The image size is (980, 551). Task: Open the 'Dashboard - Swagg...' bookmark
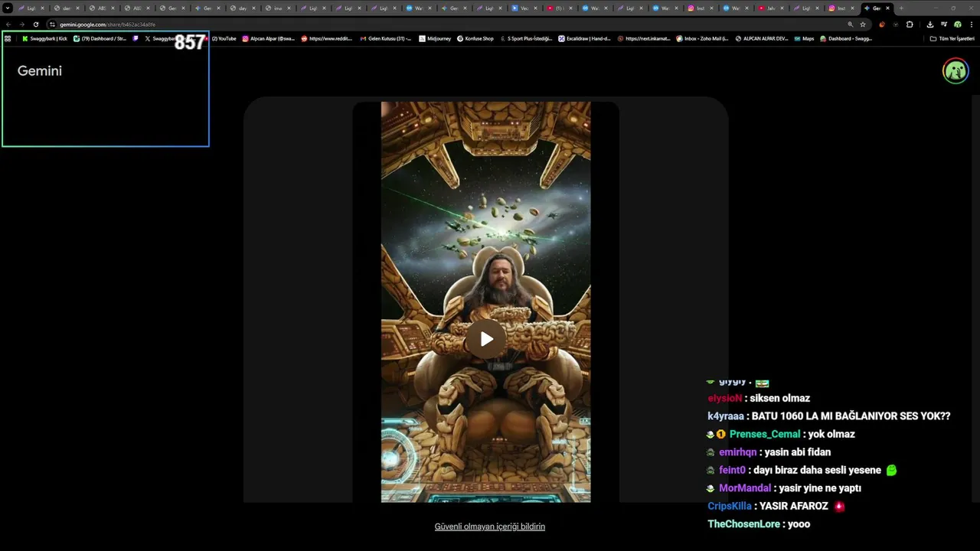tap(846, 38)
